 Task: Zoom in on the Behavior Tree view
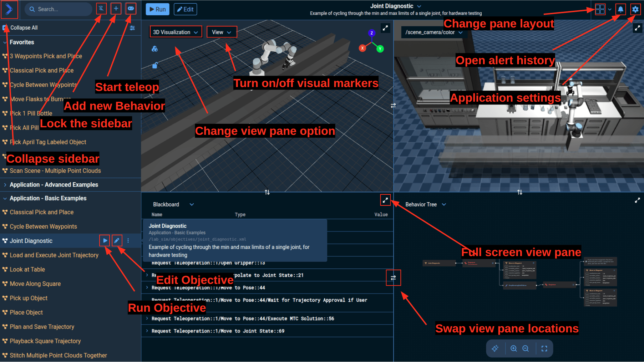click(x=514, y=348)
